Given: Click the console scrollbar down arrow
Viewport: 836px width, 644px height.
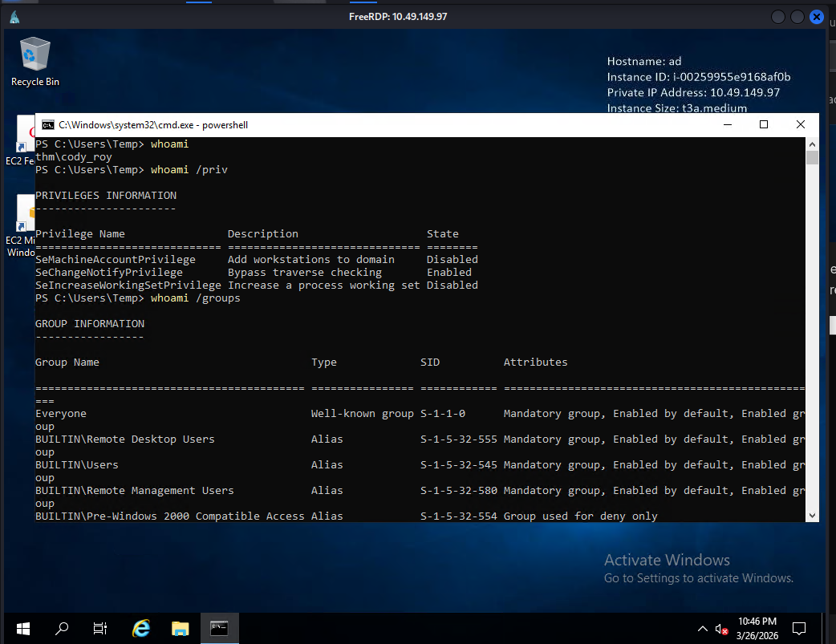Looking at the screenshot, I should 812,516.
